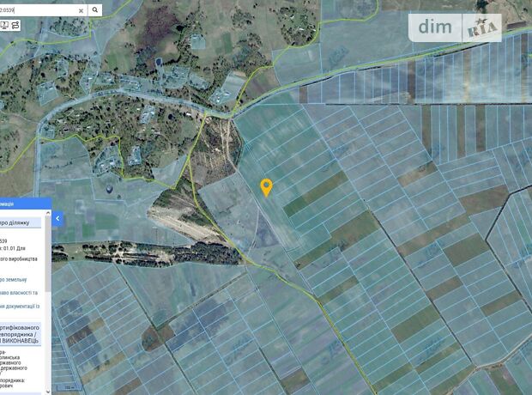Clear the search field with X
This screenshot has width=532, height=395.
tap(81, 11)
